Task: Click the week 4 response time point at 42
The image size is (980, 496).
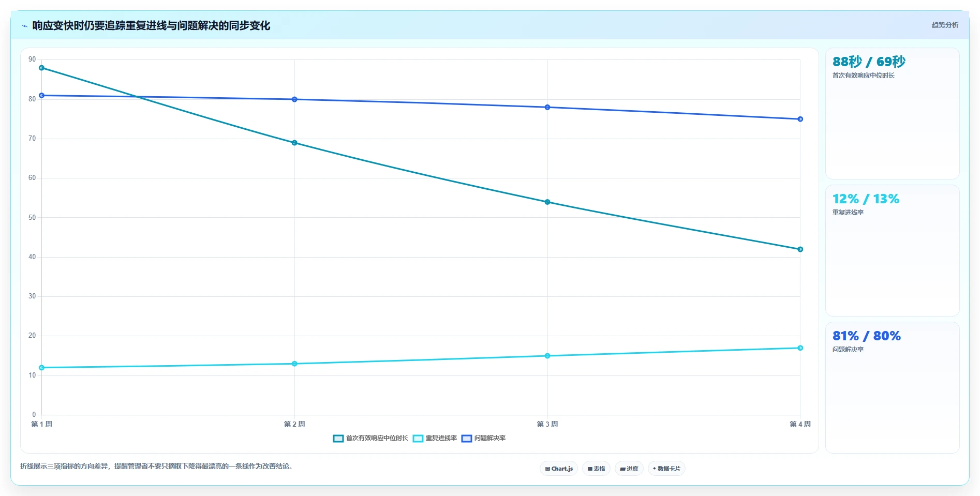Action: (800, 249)
